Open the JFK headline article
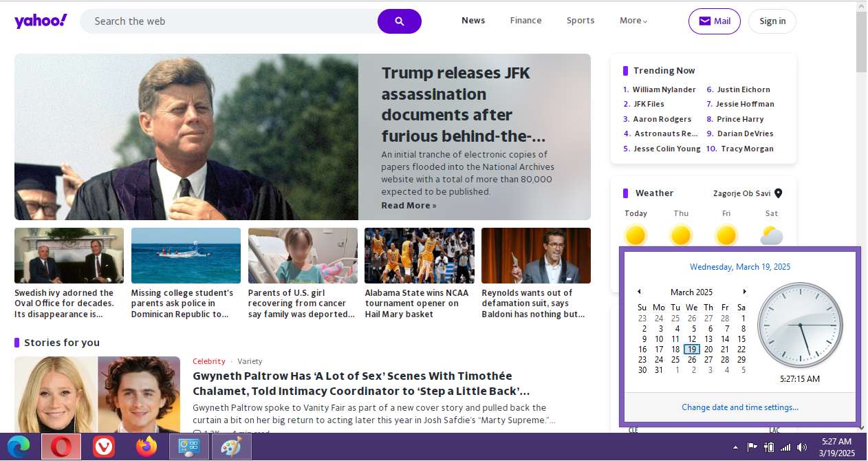The width and height of the screenshot is (868, 461). point(464,104)
